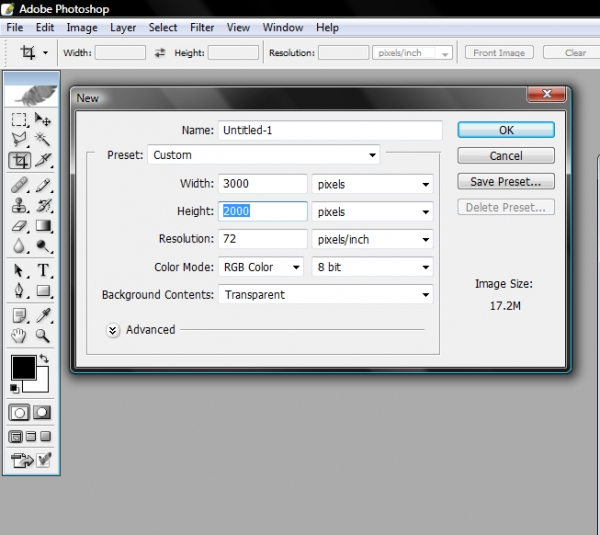Switch to Quick Mask mode
The height and width of the screenshot is (535, 600).
(x=42, y=413)
